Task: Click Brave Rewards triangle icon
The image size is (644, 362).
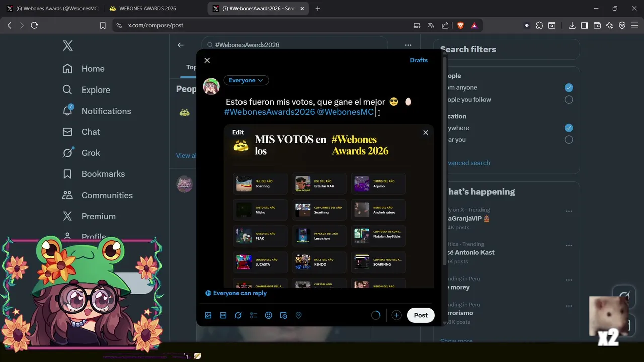Action: pos(474,25)
